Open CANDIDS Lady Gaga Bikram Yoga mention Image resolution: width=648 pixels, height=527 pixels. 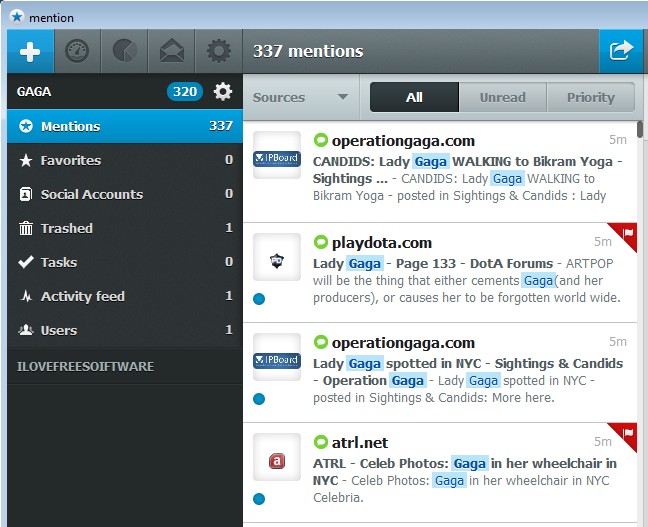pos(440,172)
